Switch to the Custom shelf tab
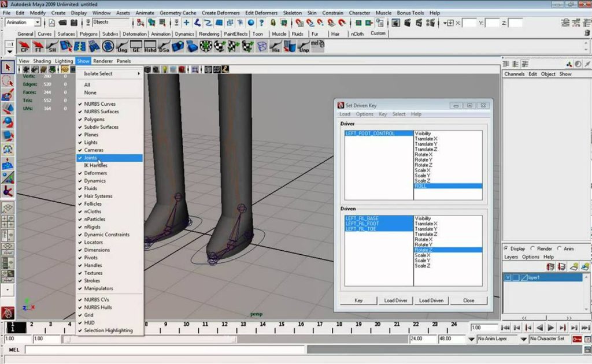 (378, 34)
